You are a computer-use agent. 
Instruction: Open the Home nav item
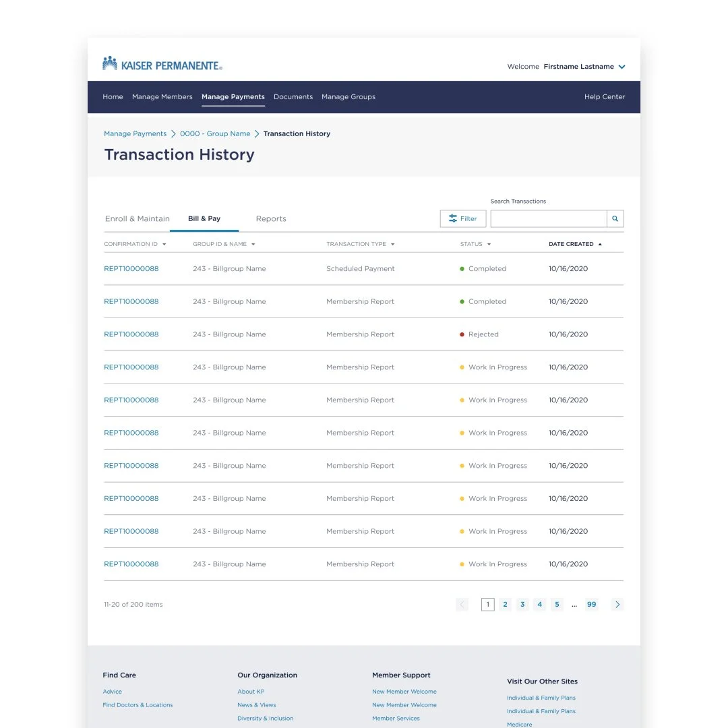113,96
